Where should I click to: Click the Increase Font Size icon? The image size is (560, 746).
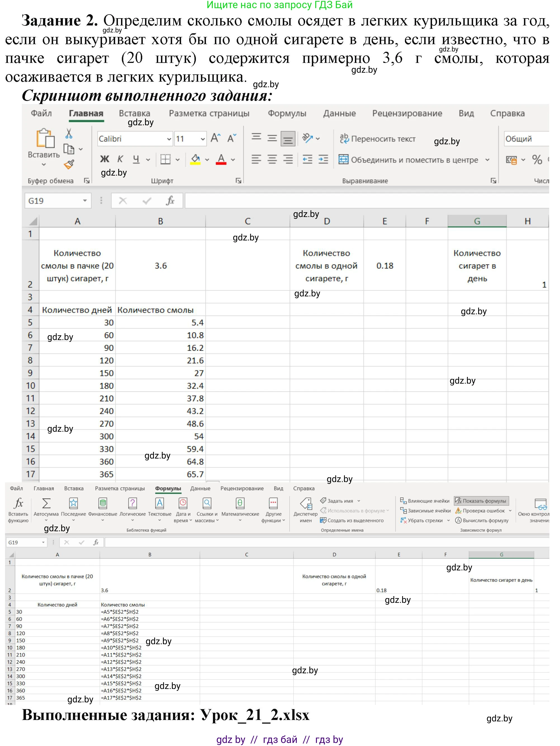pos(215,138)
